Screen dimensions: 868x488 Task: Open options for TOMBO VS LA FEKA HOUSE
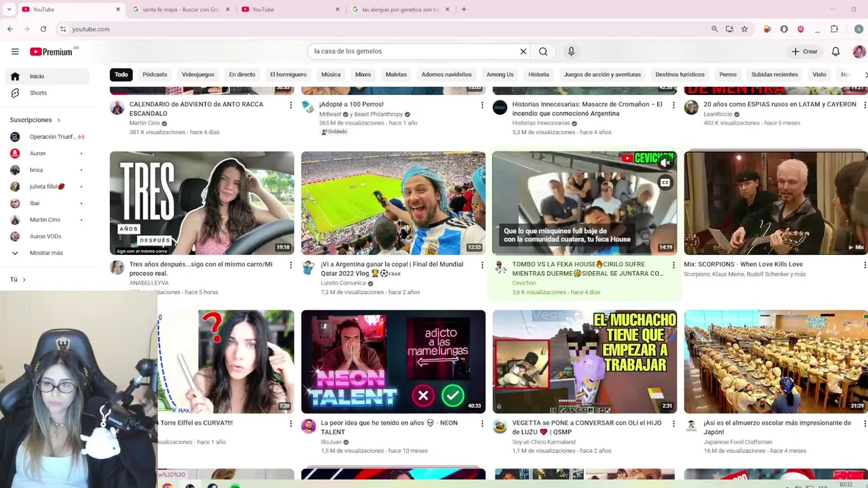[x=673, y=265]
